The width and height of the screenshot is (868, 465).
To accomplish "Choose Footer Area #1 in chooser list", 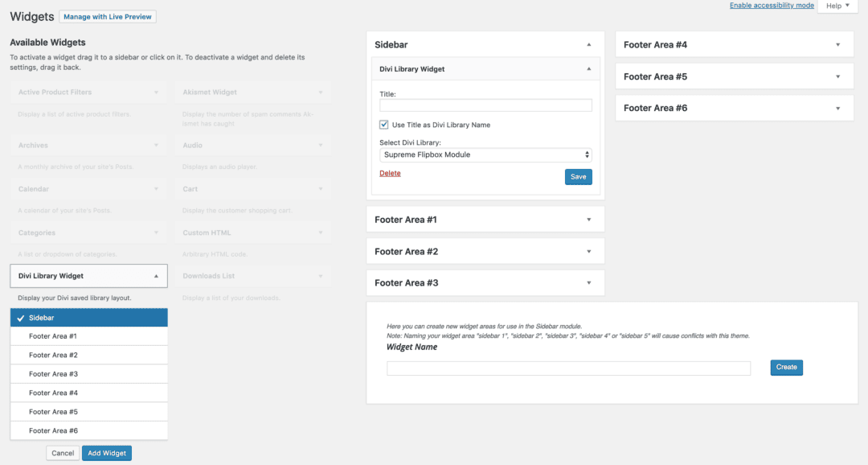I will (88, 336).
